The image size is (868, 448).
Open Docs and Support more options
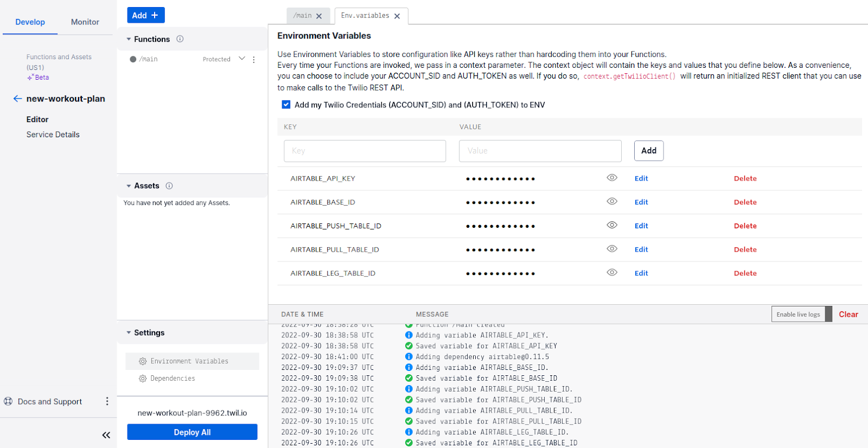pos(107,401)
